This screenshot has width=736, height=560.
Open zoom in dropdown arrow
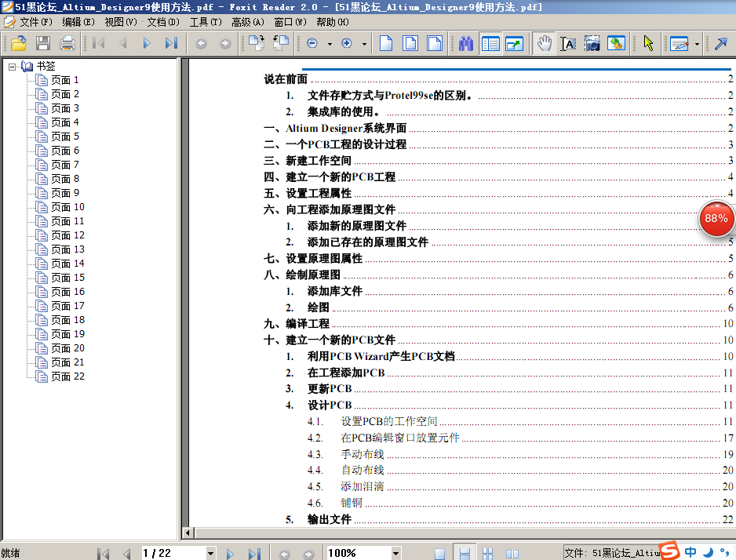tap(364, 44)
